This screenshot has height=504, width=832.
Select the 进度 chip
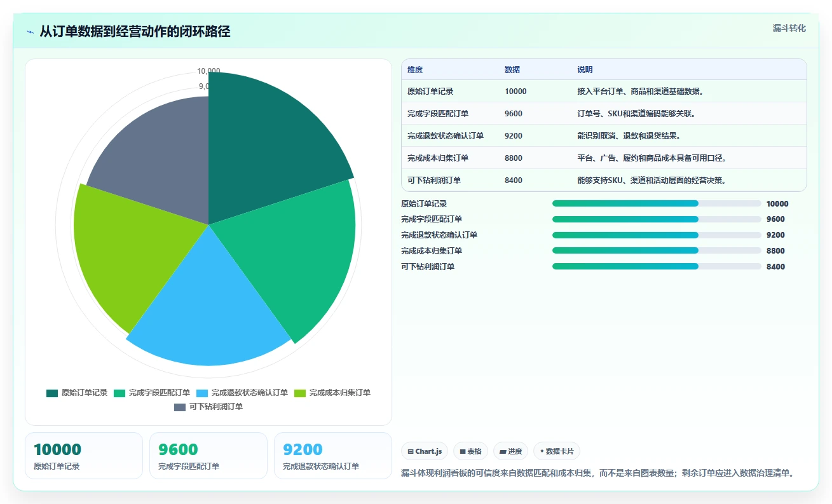click(510, 451)
